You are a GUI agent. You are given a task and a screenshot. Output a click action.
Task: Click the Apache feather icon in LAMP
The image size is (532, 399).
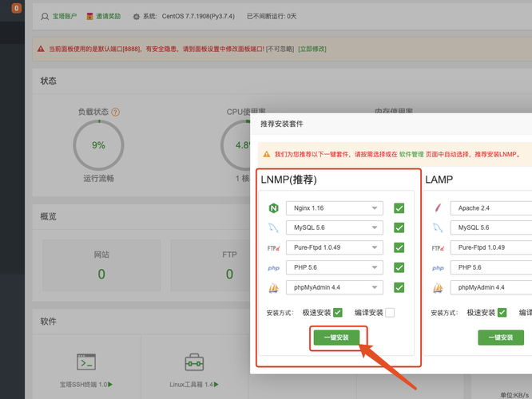pyautogui.click(x=438, y=207)
